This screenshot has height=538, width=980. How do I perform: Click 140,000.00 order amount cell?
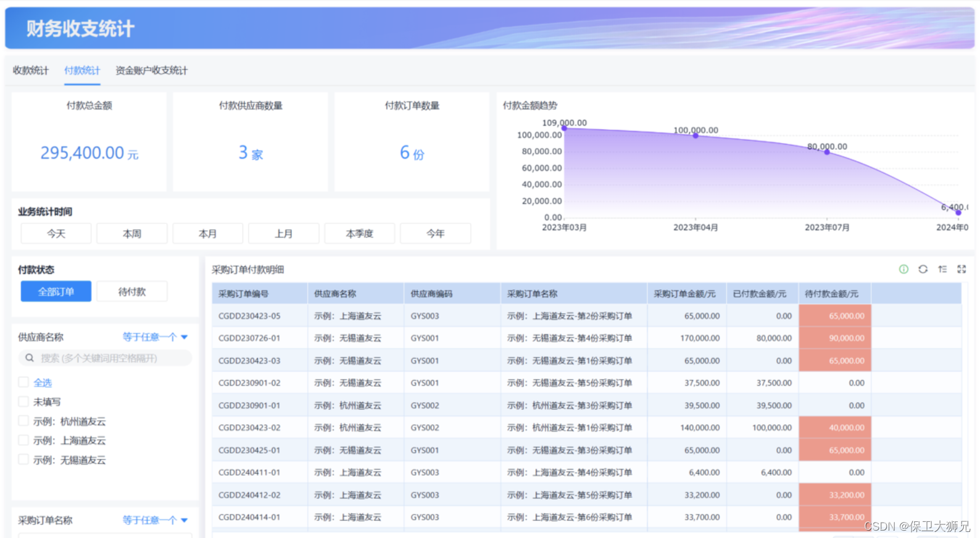coord(687,428)
